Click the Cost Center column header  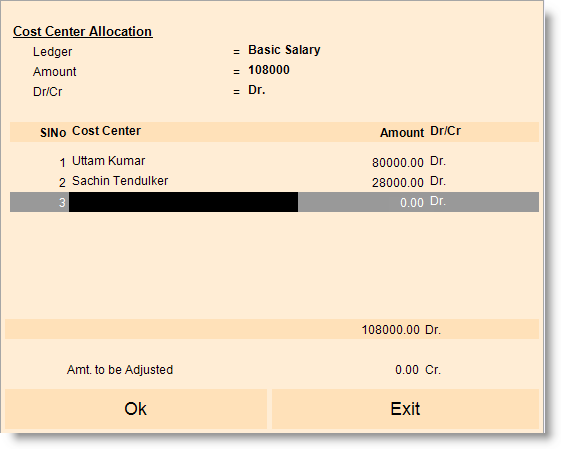pos(106,131)
